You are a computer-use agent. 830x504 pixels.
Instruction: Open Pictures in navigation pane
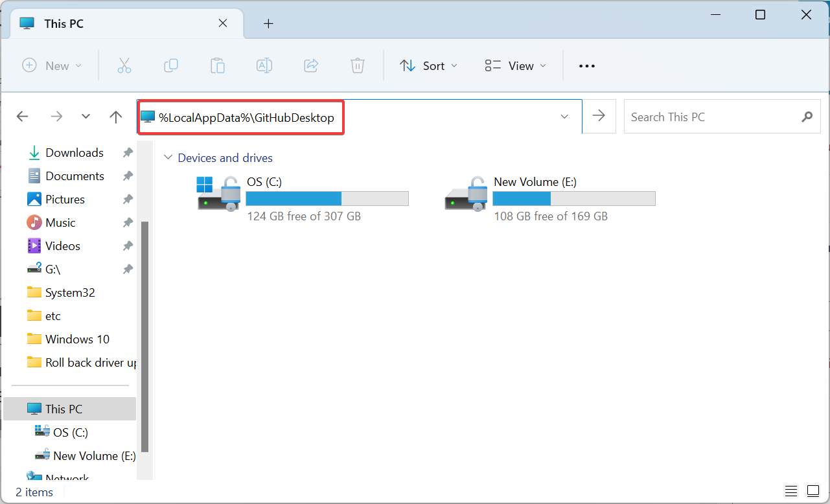pos(56,200)
